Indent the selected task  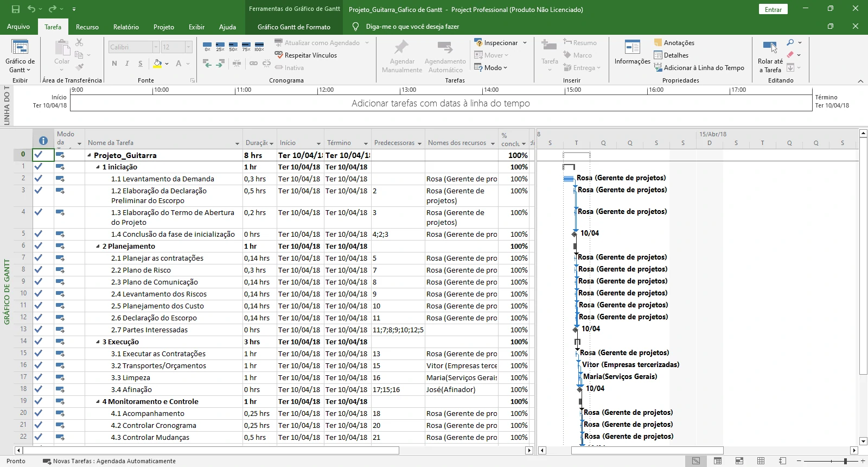click(220, 64)
